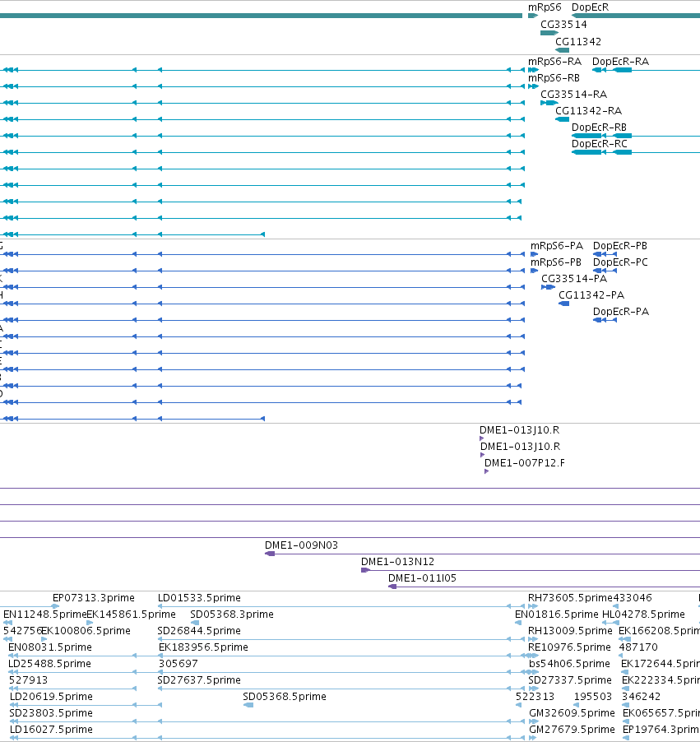
Task: Click EST EN11248.5prime
Action: click(x=44, y=614)
